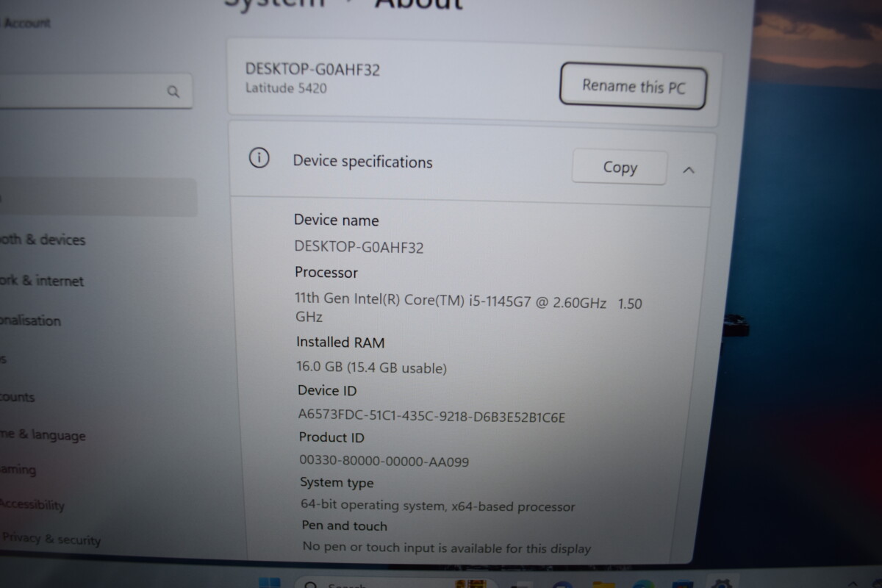Viewport: 882px width, 588px height.
Task: Collapse the Device specifications section with the chevron
Action: (689, 170)
